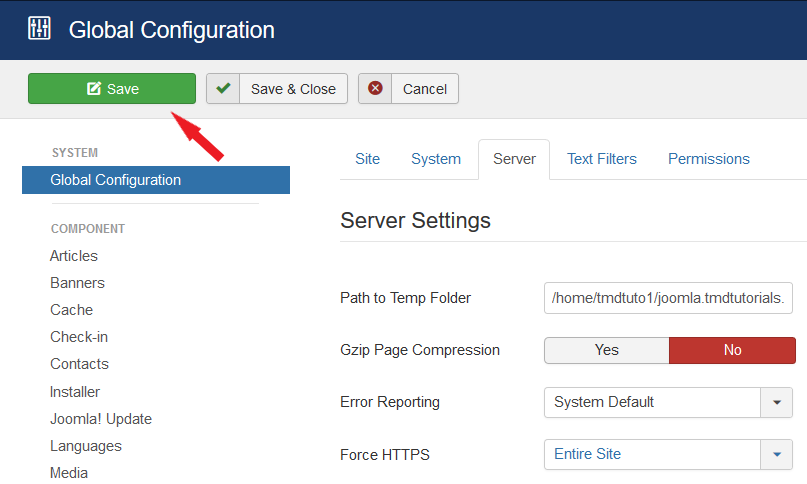The width and height of the screenshot is (807, 484).
Task: Expand the Force HTTPS dropdown arrow
Action: coord(777,454)
